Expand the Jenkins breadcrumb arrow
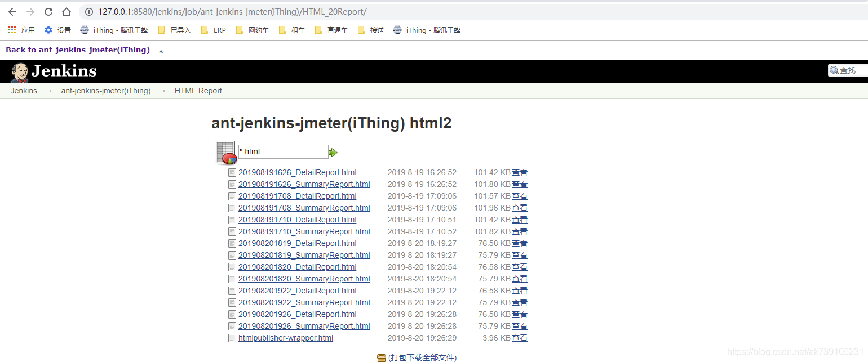 click(50, 91)
